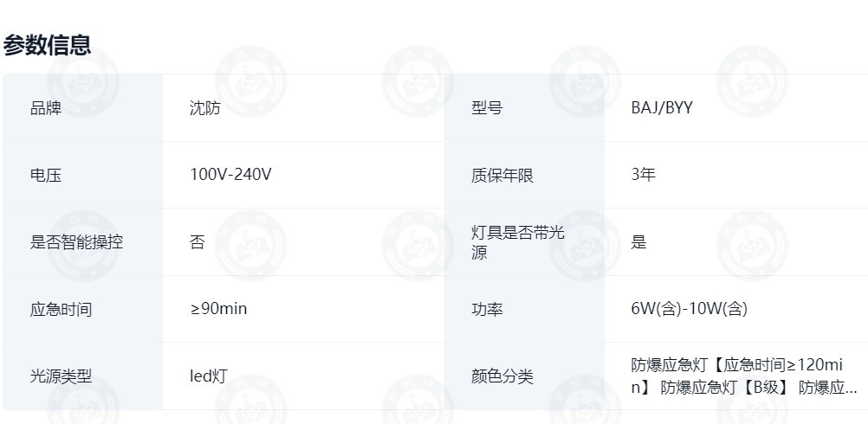Click the led灯 light source value
The width and height of the screenshot is (868, 424).
coord(209,376)
